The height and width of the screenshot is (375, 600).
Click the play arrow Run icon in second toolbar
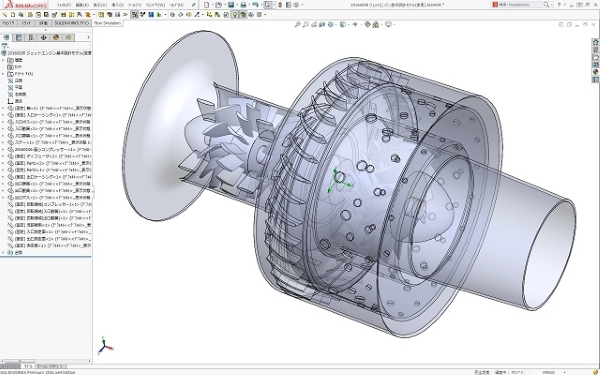pos(126,15)
